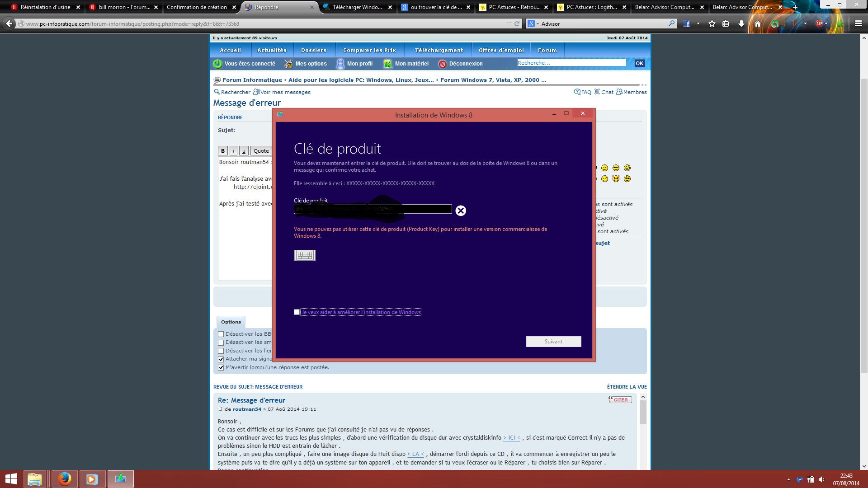Open the Actualités site menu

(x=272, y=50)
